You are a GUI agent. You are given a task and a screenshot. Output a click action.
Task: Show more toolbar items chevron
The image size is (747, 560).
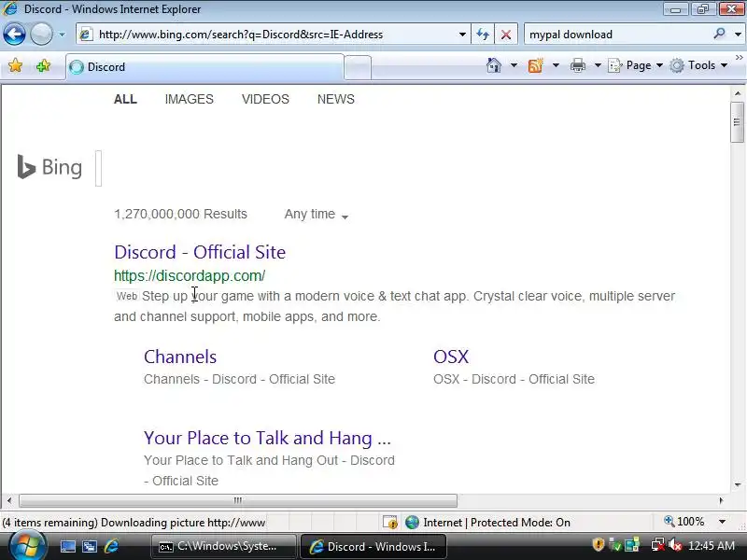click(739, 57)
